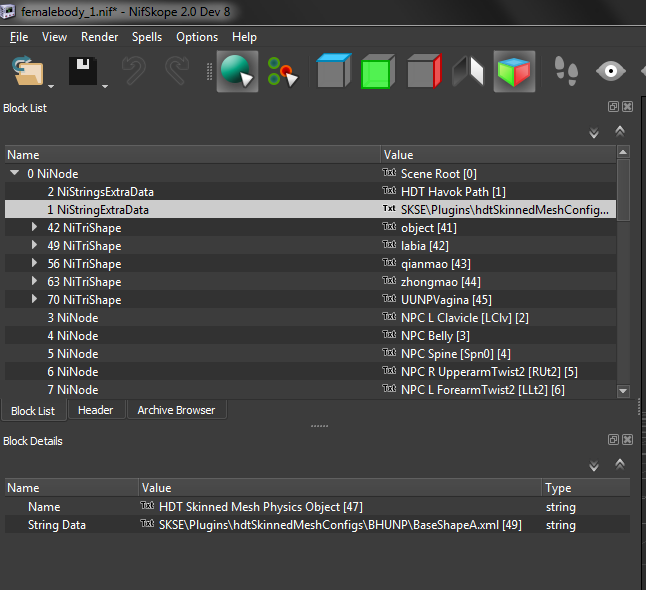646x590 pixels.
Task: Click the Load file folder icon
Action: (x=28, y=71)
